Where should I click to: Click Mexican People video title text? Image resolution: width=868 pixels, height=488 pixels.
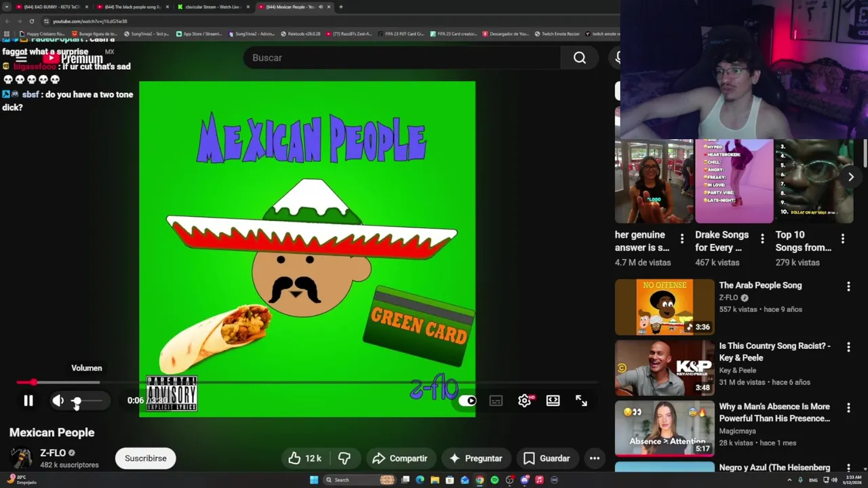[52, 432]
